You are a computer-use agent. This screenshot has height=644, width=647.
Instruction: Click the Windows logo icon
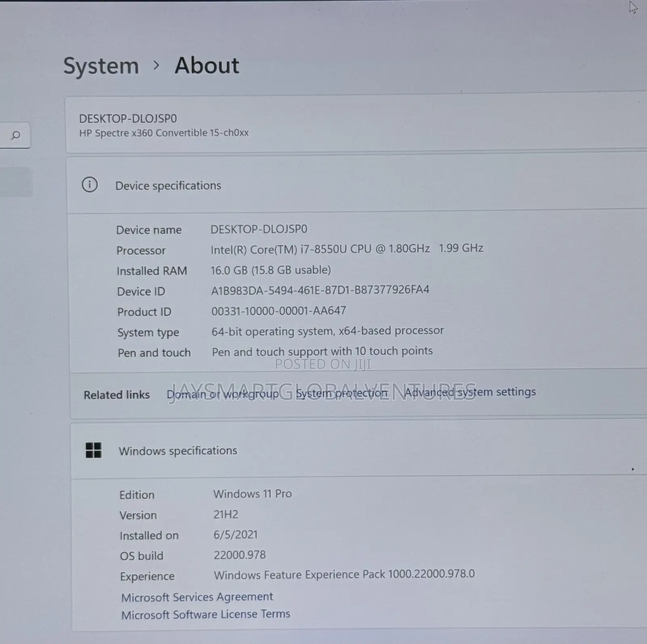(x=93, y=450)
